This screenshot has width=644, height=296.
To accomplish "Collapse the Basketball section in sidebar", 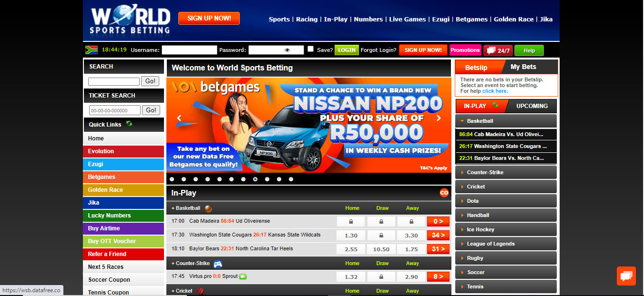I will [x=506, y=121].
